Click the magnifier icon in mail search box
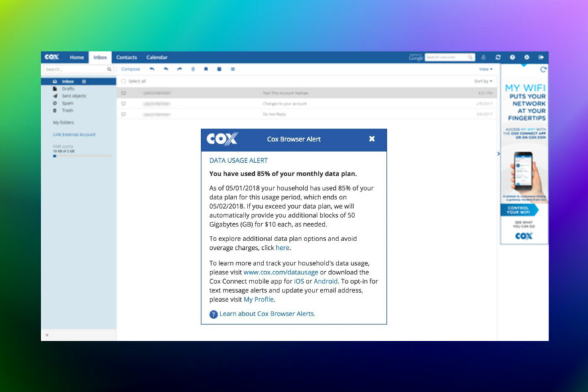This screenshot has height=392, width=588. [109, 70]
